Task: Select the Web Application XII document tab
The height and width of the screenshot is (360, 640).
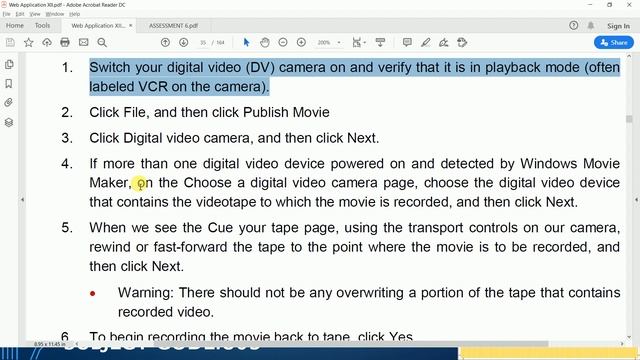Action: click(98, 26)
